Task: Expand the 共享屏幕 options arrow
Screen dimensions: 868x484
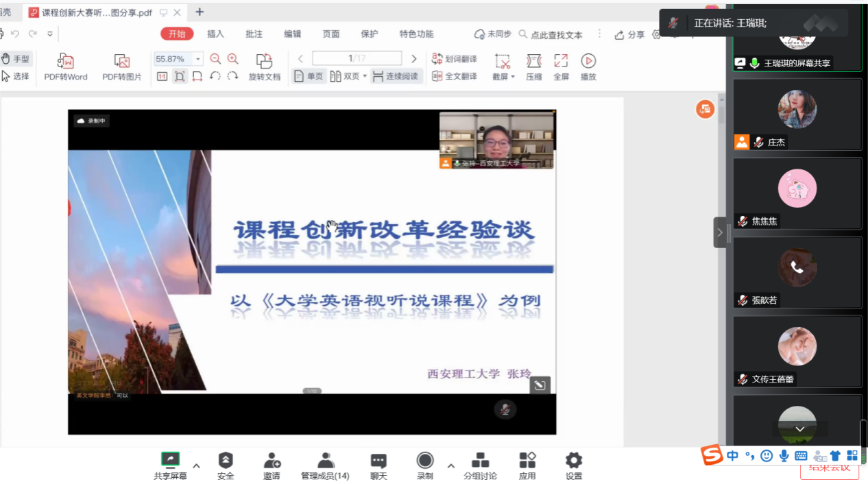Action: click(x=196, y=466)
